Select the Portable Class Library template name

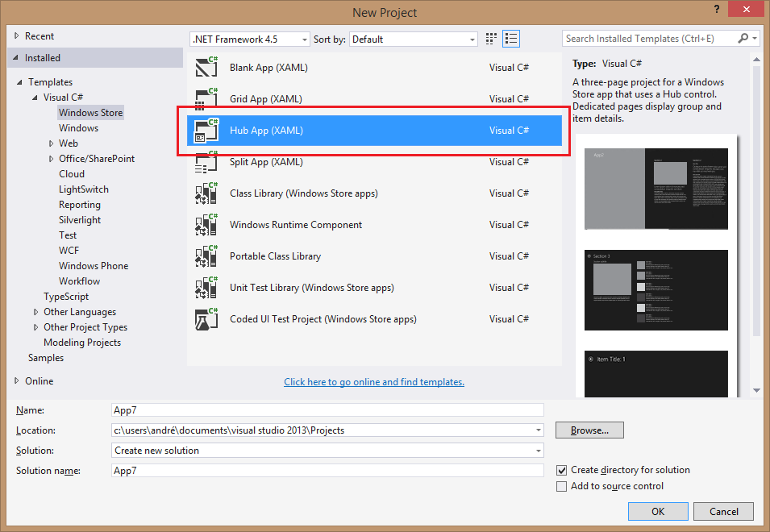(x=275, y=256)
